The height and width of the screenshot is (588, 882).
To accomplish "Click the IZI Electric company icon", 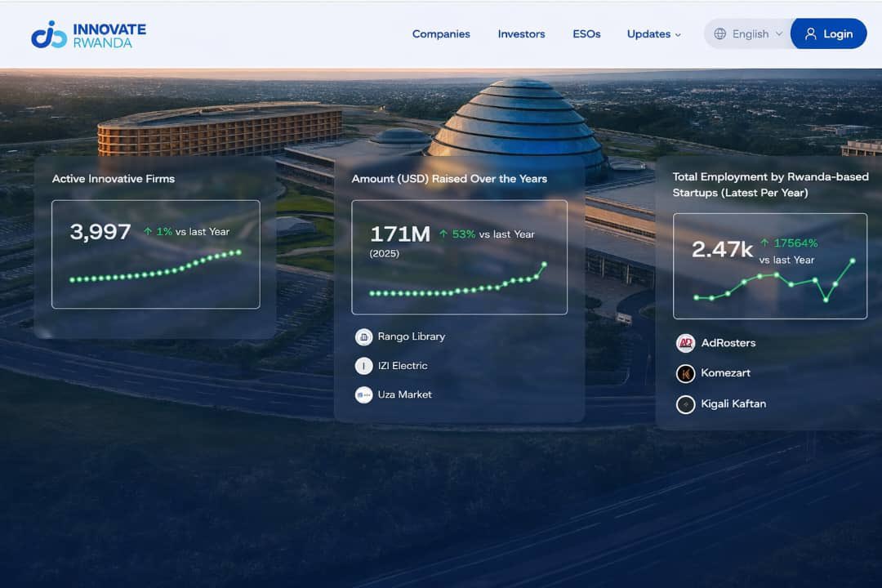I will [x=363, y=366].
